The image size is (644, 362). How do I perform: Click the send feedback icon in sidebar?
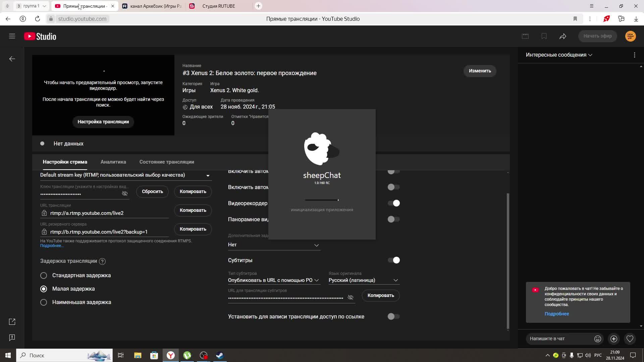pos(12,338)
